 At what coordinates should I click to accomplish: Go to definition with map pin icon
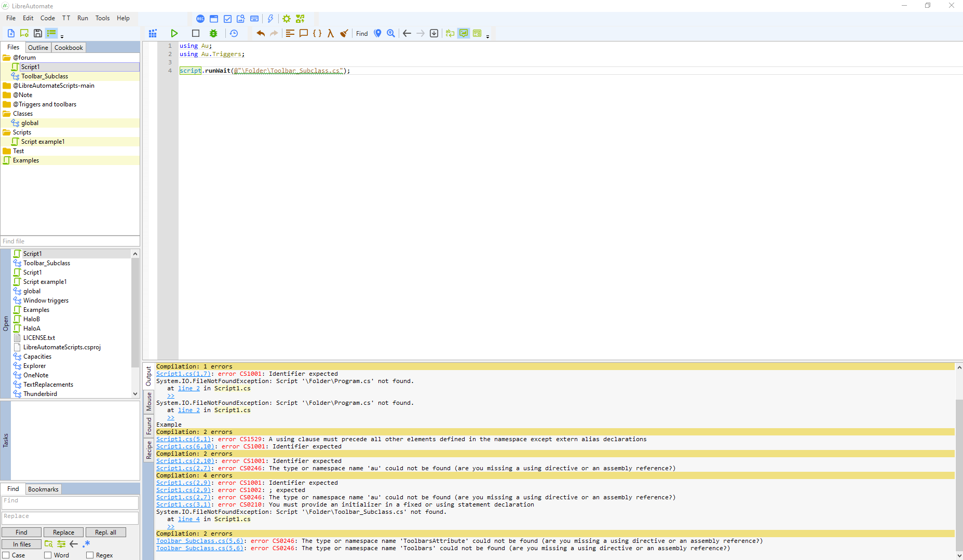click(x=378, y=33)
